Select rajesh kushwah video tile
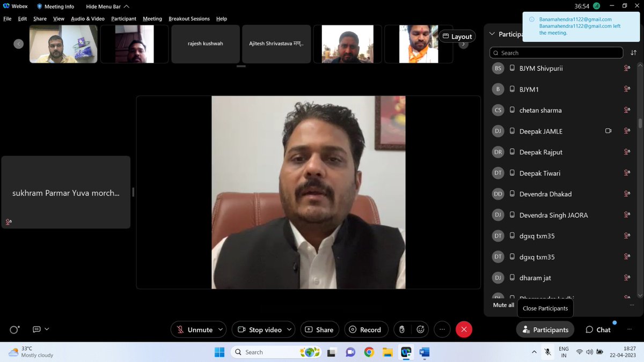The width and height of the screenshot is (644, 362). click(x=205, y=44)
